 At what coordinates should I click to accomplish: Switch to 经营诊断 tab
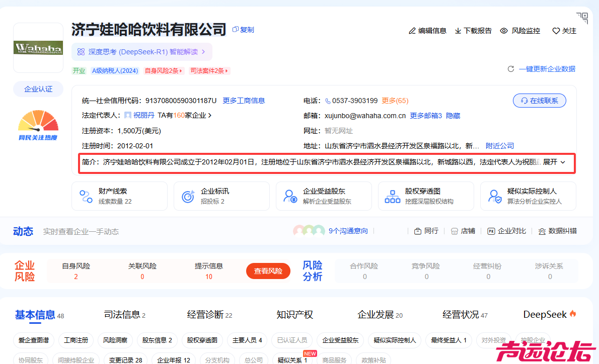[x=209, y=315]
